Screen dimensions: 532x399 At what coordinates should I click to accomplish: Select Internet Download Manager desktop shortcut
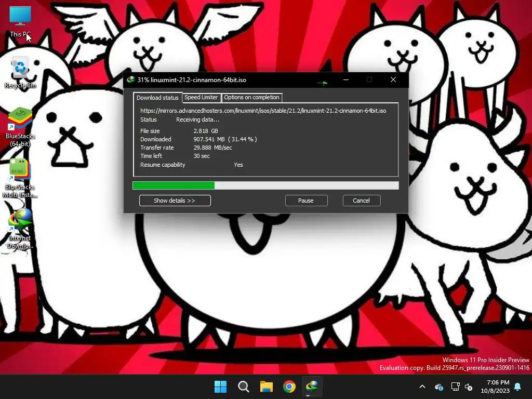coord(20,229)
